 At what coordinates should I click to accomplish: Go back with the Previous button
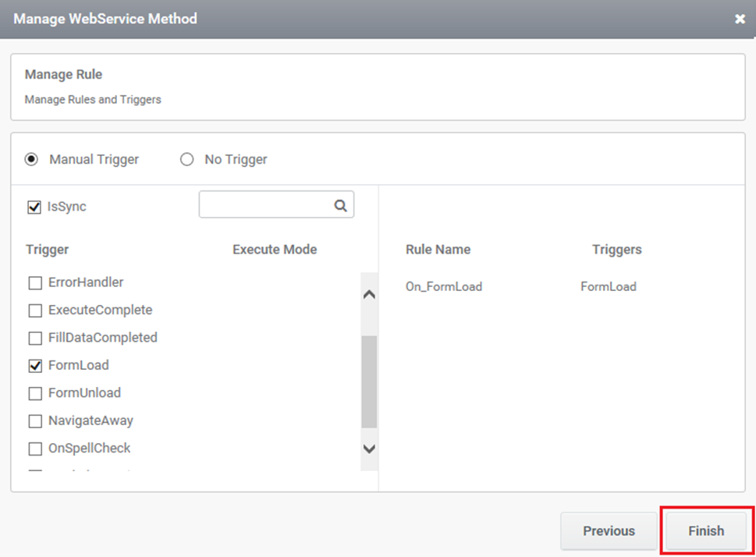coord(609,531)
